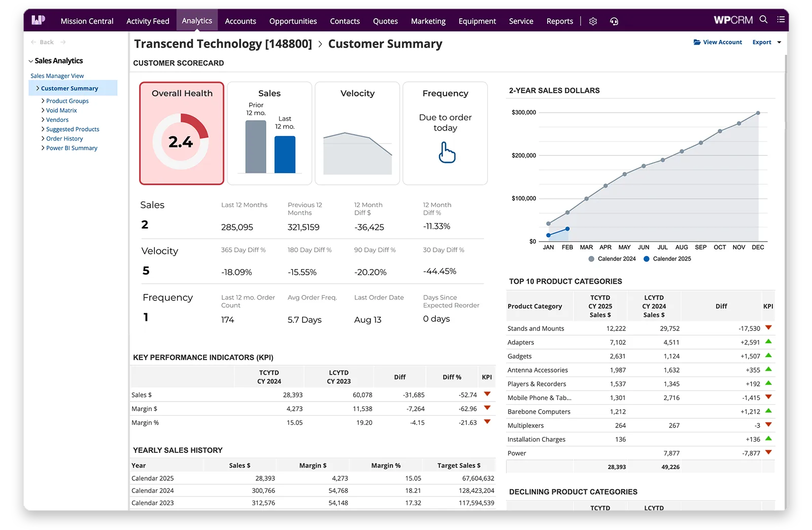
Task: Open the Opportunities tab
Action: pyautogui.click(x=293, y=21)
